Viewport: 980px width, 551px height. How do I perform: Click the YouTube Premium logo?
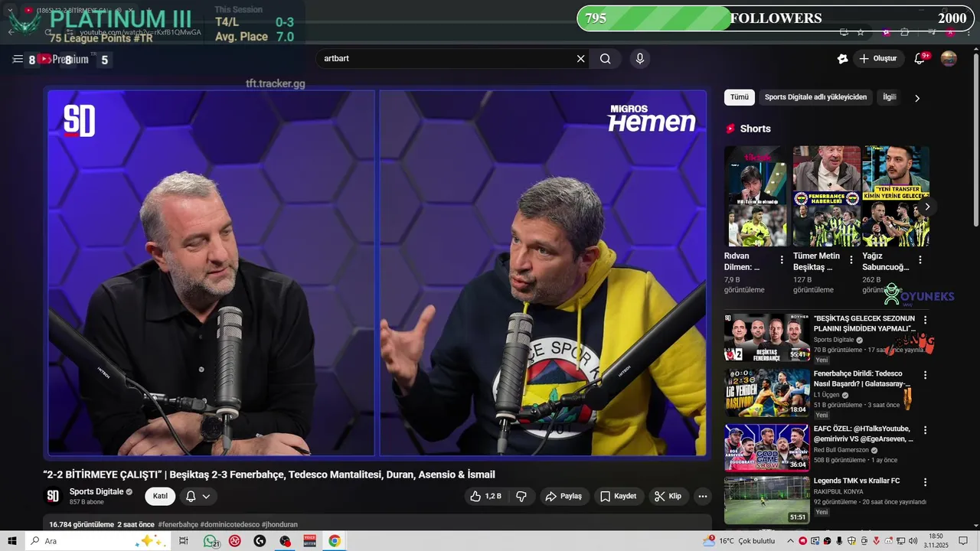(66, 60)
